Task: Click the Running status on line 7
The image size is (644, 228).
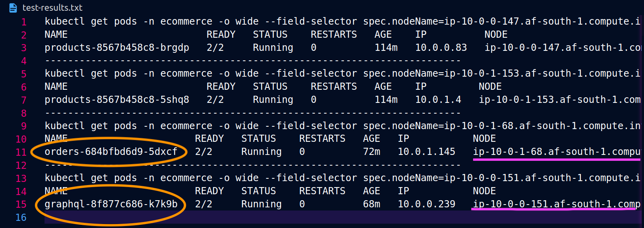Action: 273,100
